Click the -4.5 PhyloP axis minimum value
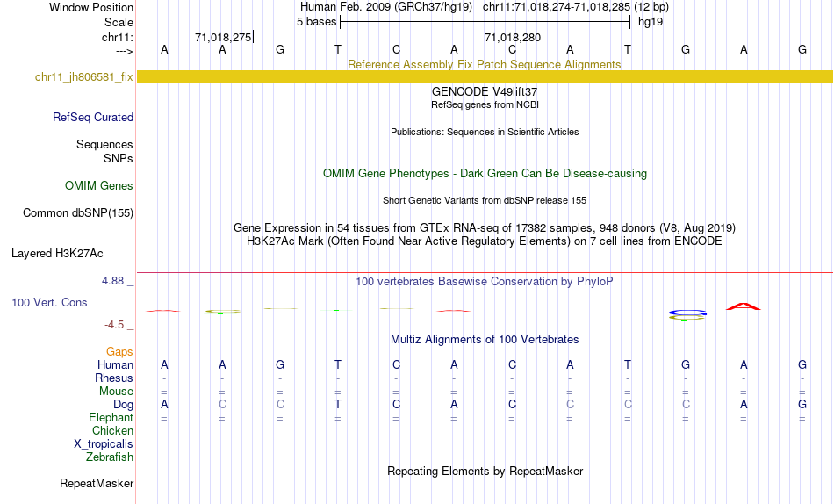The width and height of the screenshot is (834, 504). point(114,325)
